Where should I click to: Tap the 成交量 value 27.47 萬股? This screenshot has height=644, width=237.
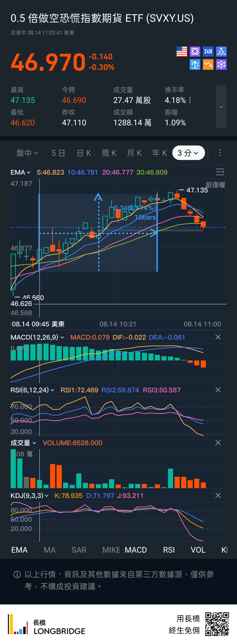[x=132, y=100]
